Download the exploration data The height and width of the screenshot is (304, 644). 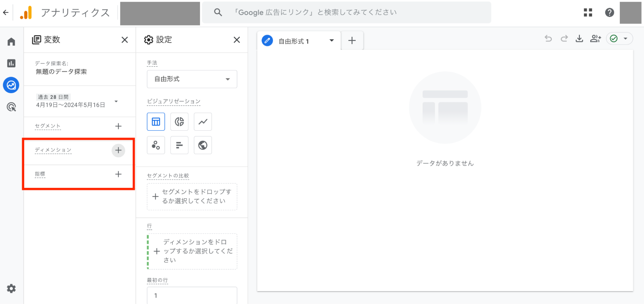click(579, 39)
